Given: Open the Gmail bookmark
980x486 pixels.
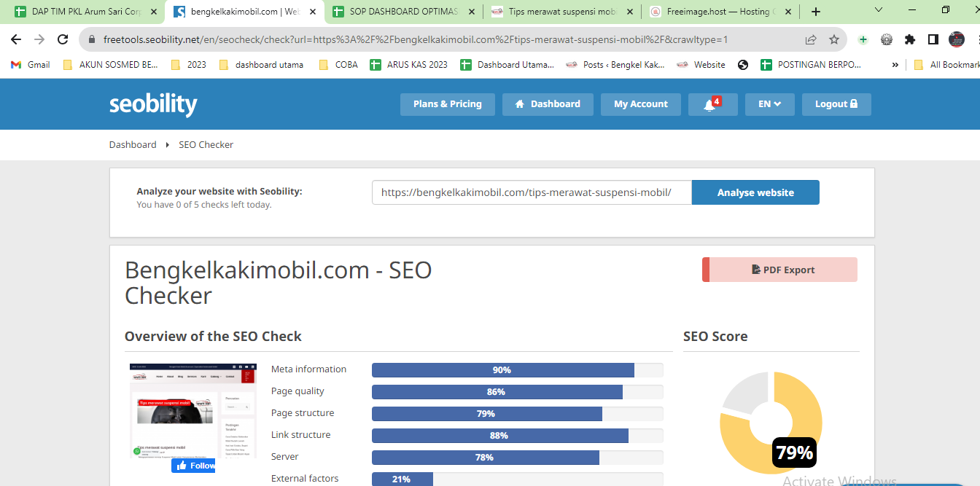Looking at the screenshot, I should click(31, 64).
